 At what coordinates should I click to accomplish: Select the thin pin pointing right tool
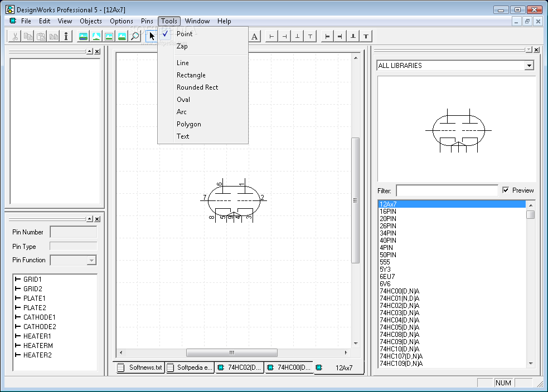click(x=271, y=36)
